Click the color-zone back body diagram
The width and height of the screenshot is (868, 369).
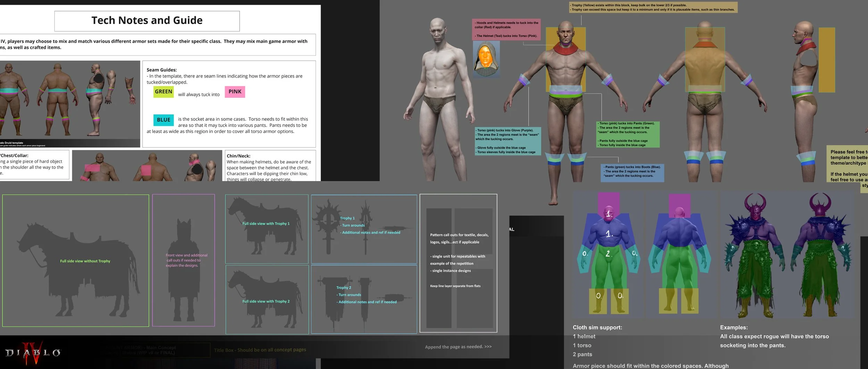pyautogui.click(x=680, y=254)
